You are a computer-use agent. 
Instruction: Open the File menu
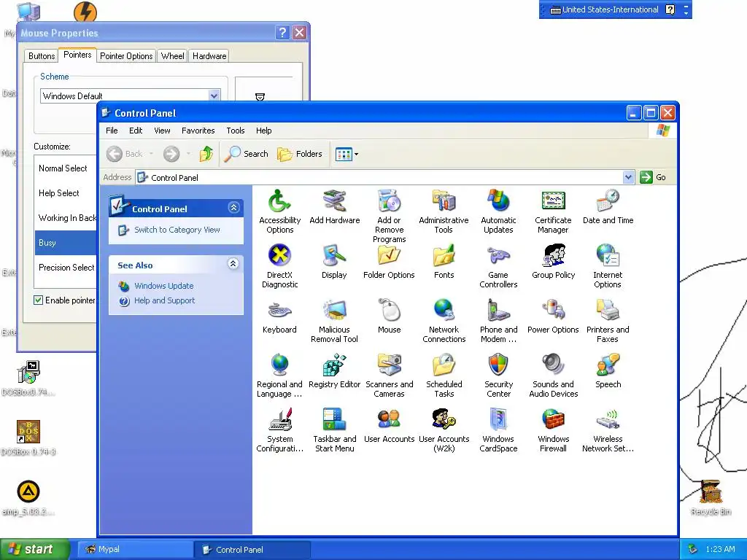click(x=112, y=131)
